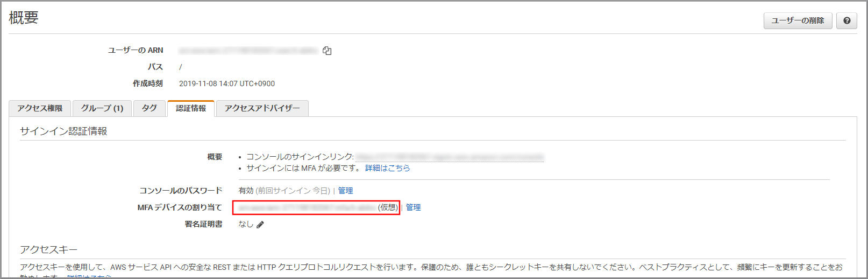Click the なし signing certificate value
Screen dimensions: 868x279
[x=246, y=224]
